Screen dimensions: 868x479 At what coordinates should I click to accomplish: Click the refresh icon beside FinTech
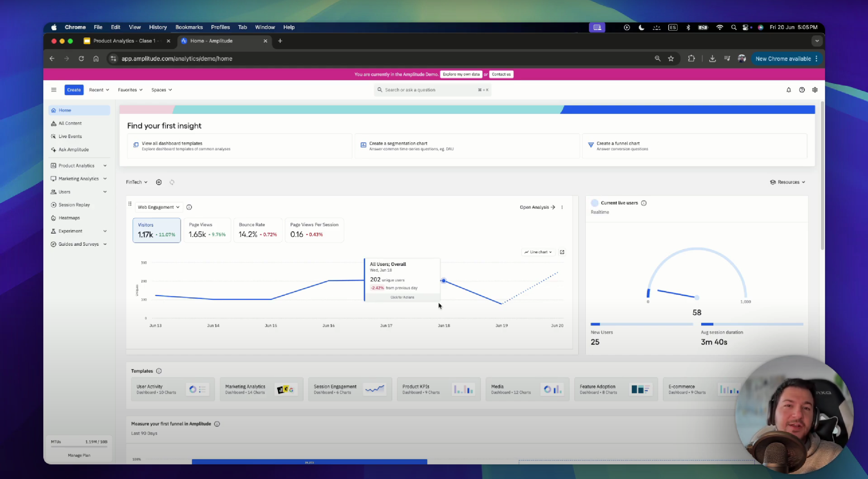[172, 182]
